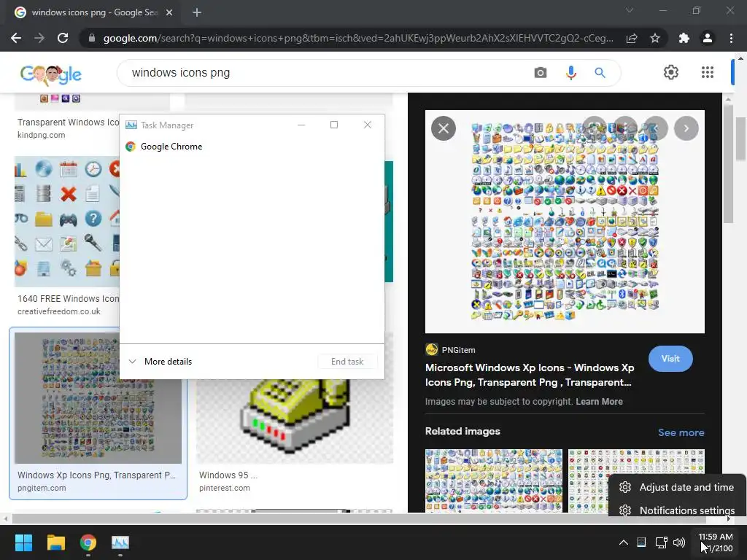Open the Windows Start menu
Screen dimensions: 747x560
(x=23, y=542)
